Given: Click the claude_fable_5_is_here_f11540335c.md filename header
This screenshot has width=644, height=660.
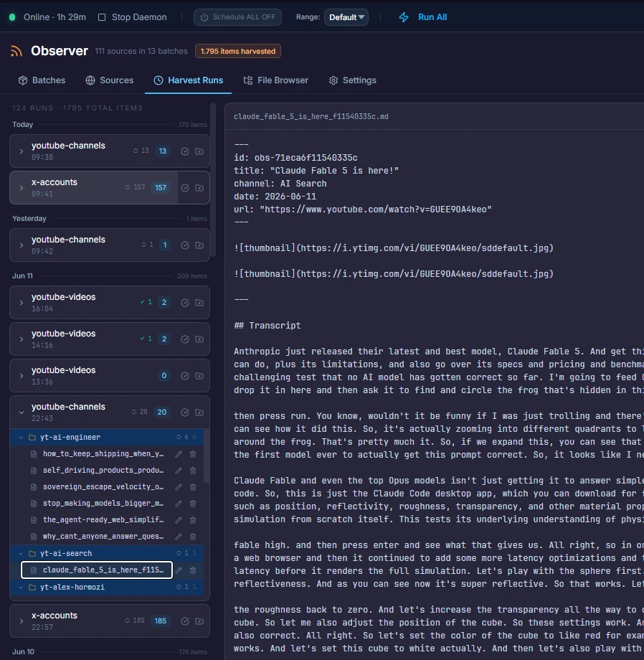Looking at the screenshot, I should coord(311,117).
